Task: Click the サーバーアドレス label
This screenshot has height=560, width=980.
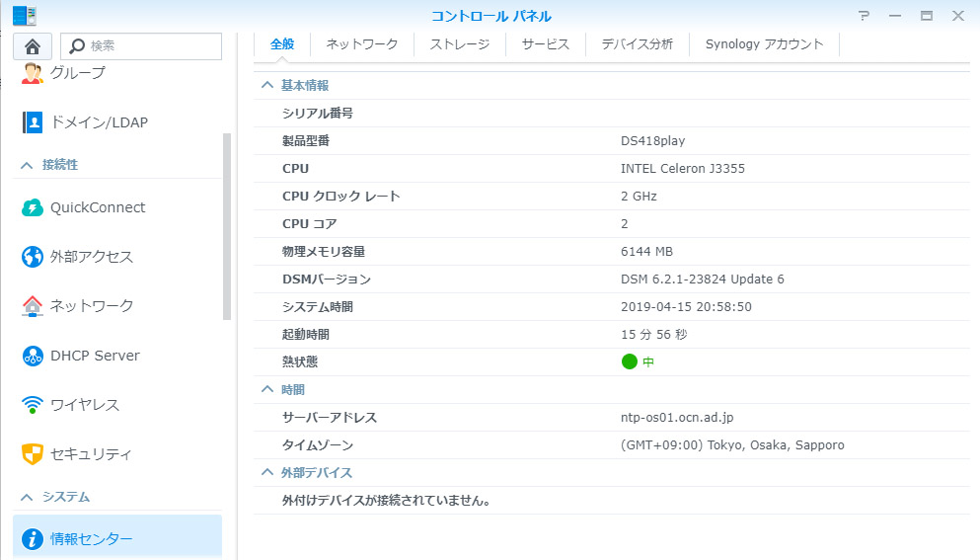Action: (x=330, y=418)
